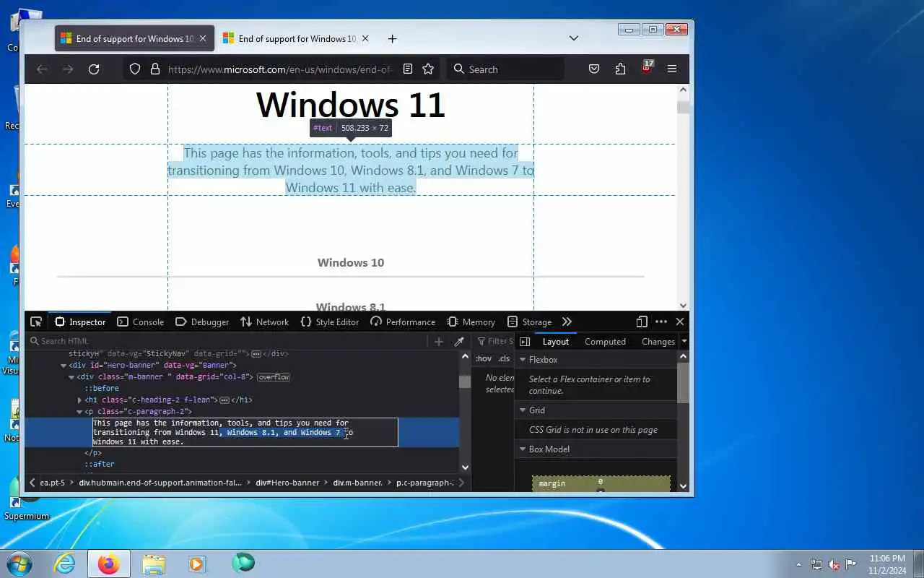Viewport: 924px width, 578px height.
Task: Pick the eyedropper tool in Inspector
Action: coord(458,341)
